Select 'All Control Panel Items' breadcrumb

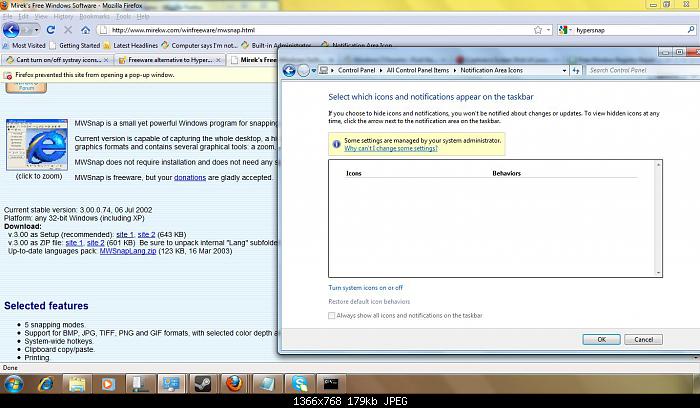point(417,71)
